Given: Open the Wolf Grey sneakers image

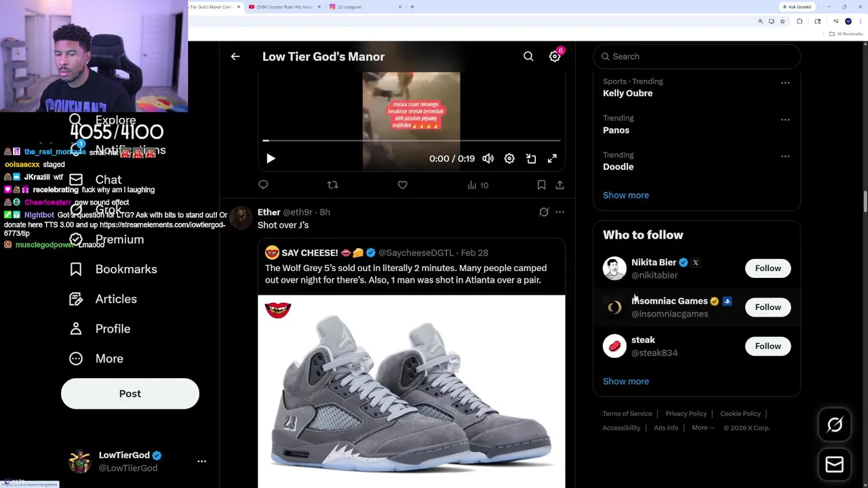Looking at the screenshot, I should (411, 391).
